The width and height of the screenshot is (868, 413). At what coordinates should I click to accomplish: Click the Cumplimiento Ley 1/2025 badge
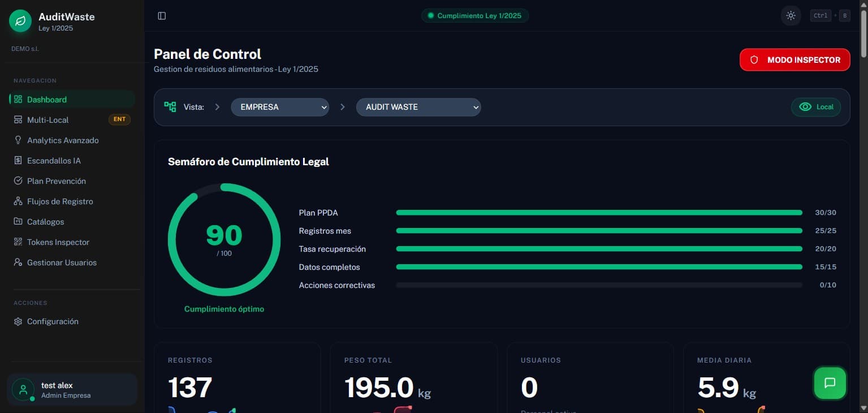click(474, 15)
